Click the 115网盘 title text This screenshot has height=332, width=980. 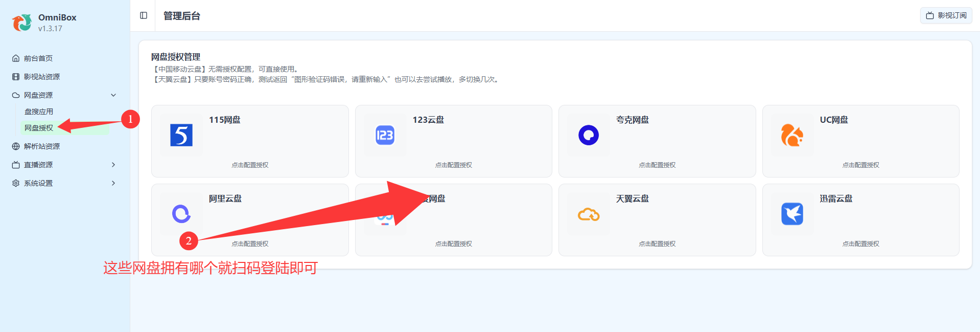point(225,120)
